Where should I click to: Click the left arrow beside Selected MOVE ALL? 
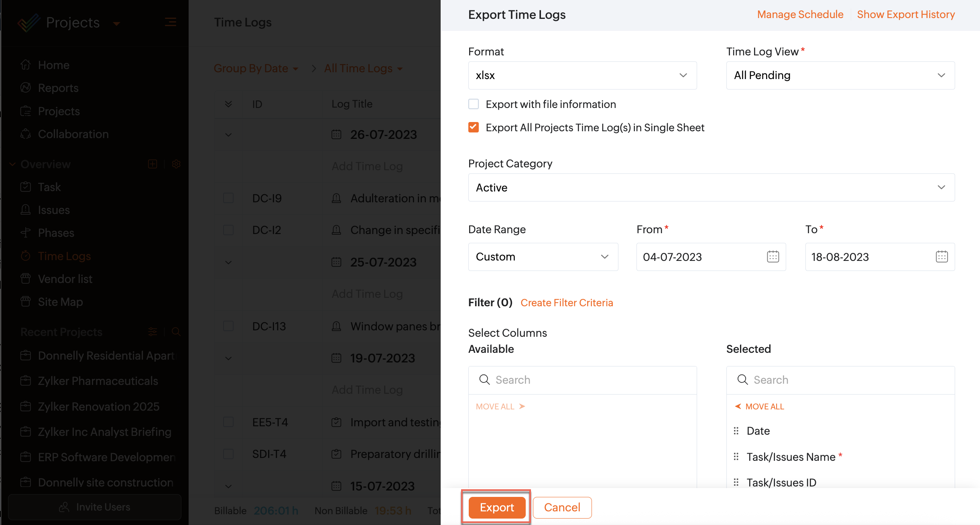pos(738,407)
